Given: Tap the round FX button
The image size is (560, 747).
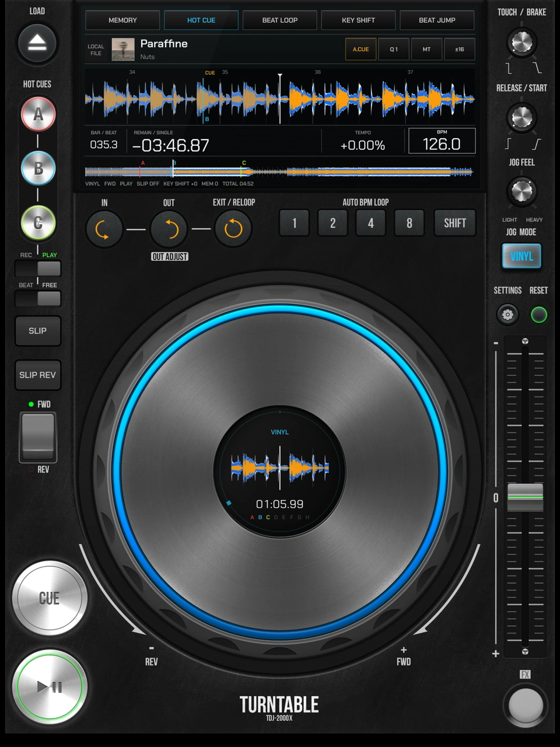Looking at the screenshot, I should pyautogui.click(x=526, y=705).
